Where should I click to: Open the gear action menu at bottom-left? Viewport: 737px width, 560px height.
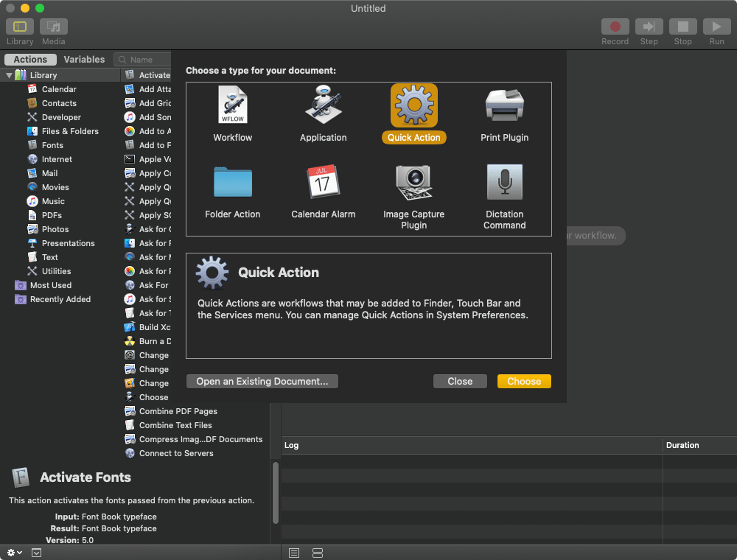[x=14, y=553]
